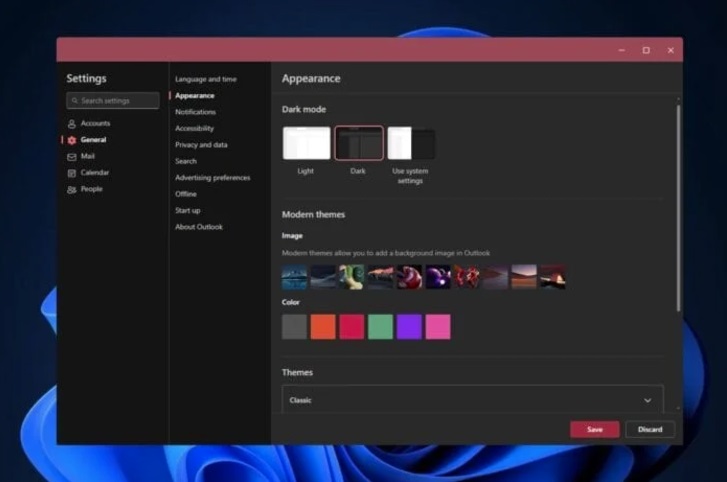Click the Discard button
This screenshot has height=482, width=727.
pyautogui.click(x=650, y=429)
